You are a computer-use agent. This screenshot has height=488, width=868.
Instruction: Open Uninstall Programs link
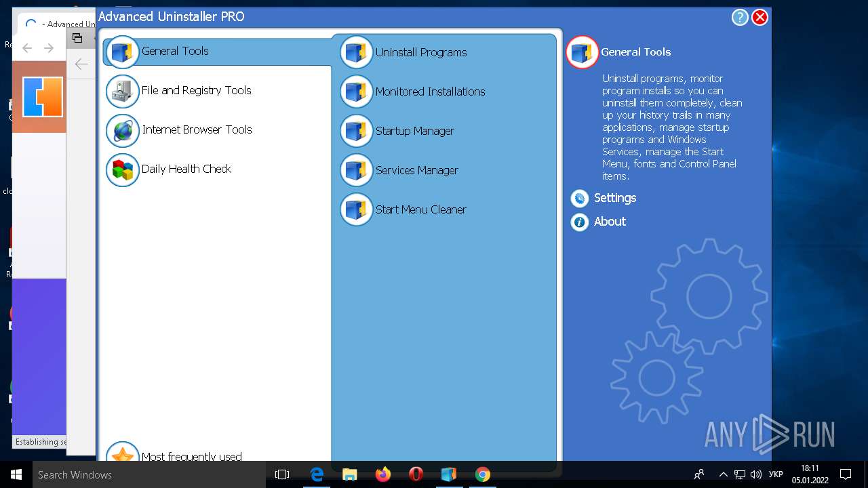pos(421,52)
